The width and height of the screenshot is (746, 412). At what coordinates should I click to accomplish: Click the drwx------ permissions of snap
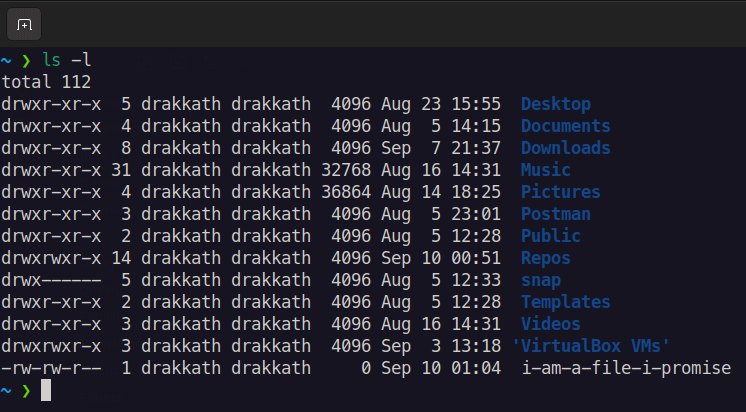coord(51,280)
